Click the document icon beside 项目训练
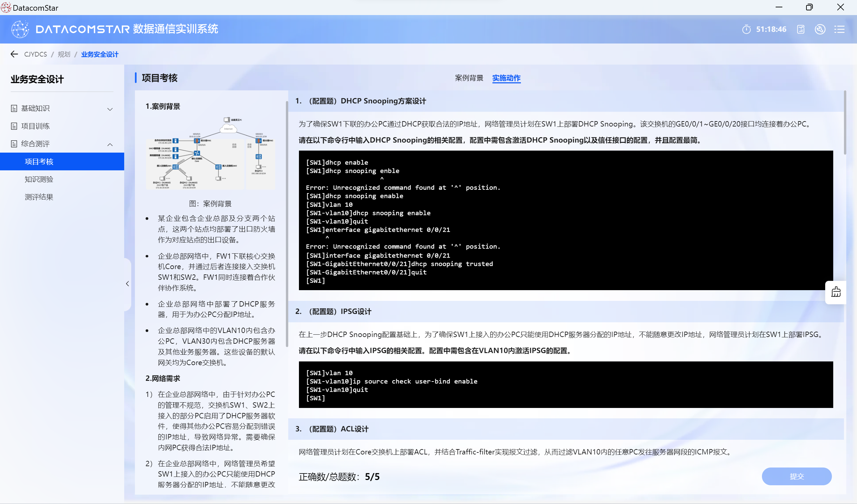The width and height of the screenshot is (857, 504). pos(14,126)
